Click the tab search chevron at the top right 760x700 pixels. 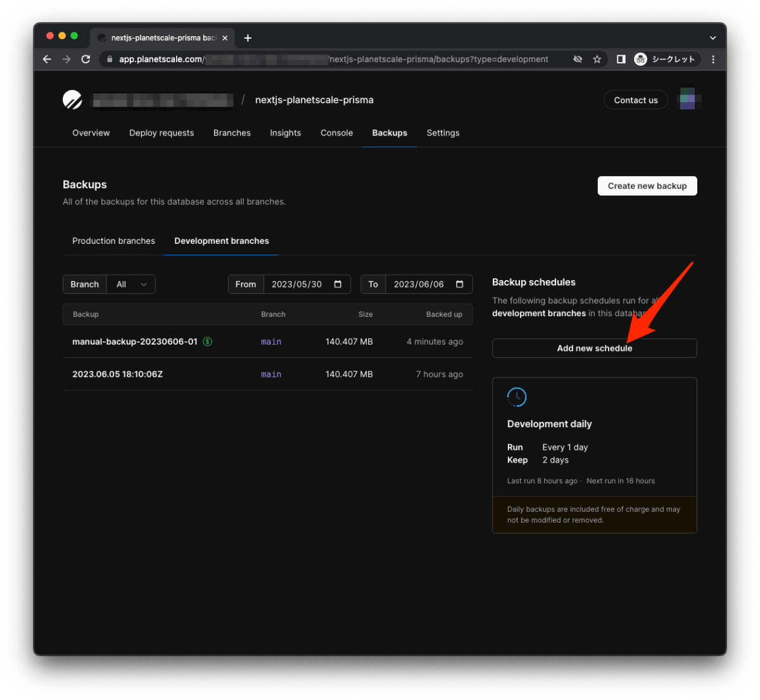(x=713, y=38)
